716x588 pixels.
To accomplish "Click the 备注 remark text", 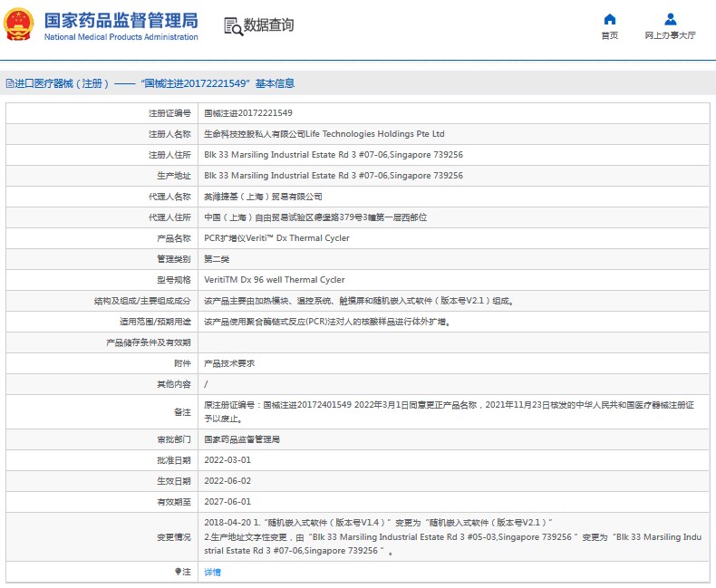I will point(449,412).
